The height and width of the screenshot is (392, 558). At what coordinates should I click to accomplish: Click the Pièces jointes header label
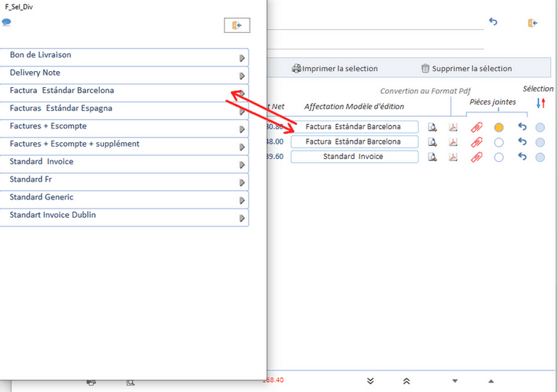pyautogui.click(x=493, y=102)
